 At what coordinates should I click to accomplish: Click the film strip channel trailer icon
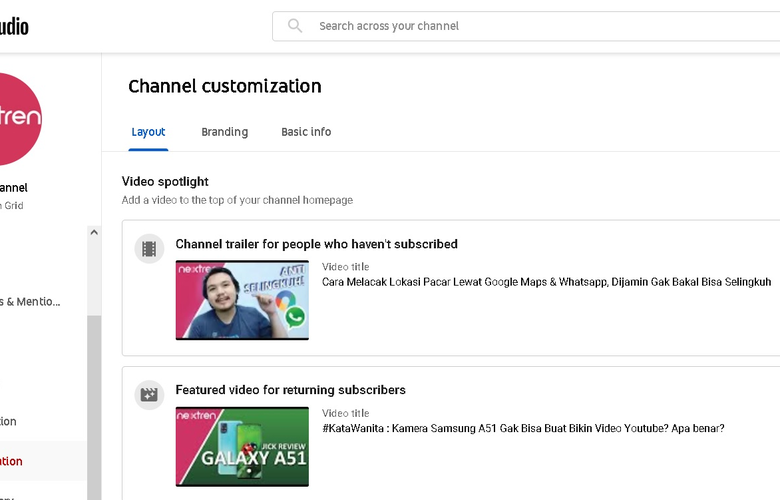pyautogui.click(x=149, y=248)
